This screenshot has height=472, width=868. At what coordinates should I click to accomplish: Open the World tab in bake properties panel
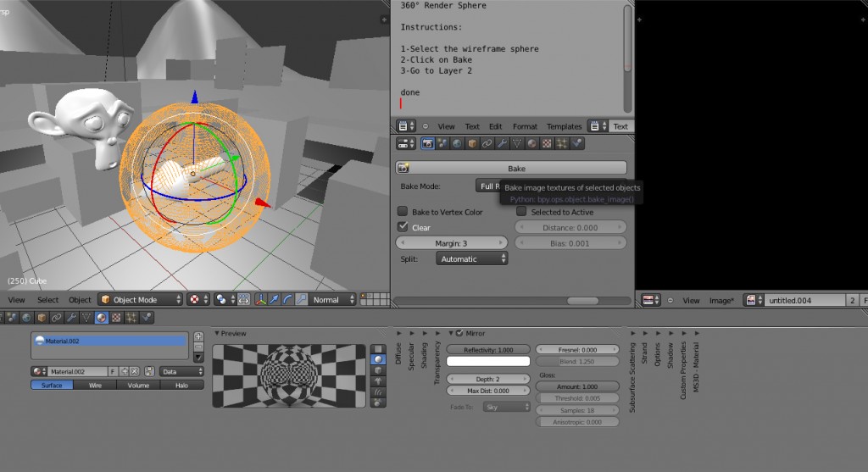457,144
